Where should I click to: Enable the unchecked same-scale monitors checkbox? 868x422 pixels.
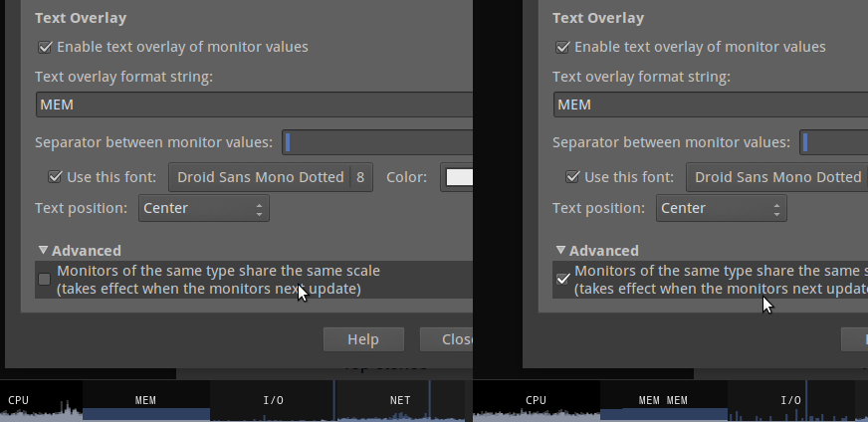tap(44, 280)
